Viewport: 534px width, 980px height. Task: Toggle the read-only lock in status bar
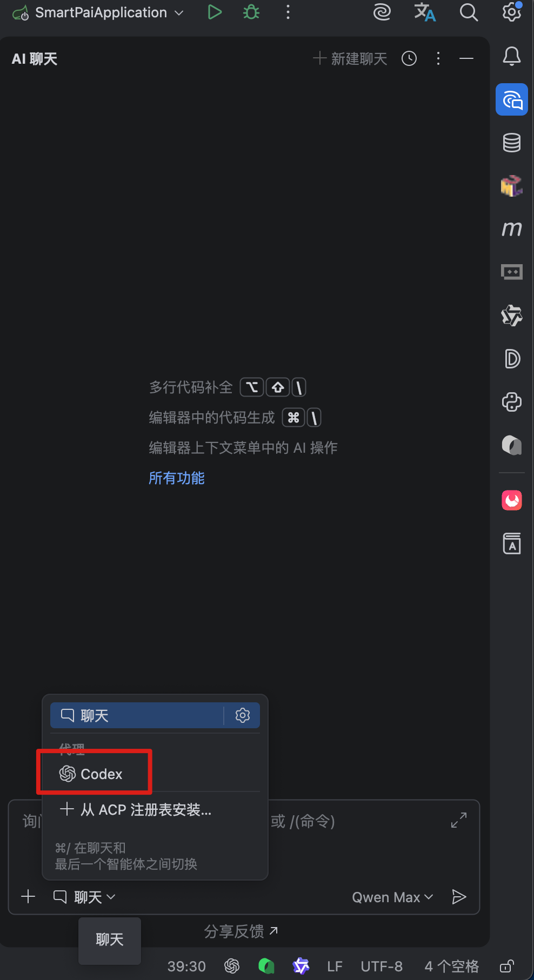click(x=506, y=966)
